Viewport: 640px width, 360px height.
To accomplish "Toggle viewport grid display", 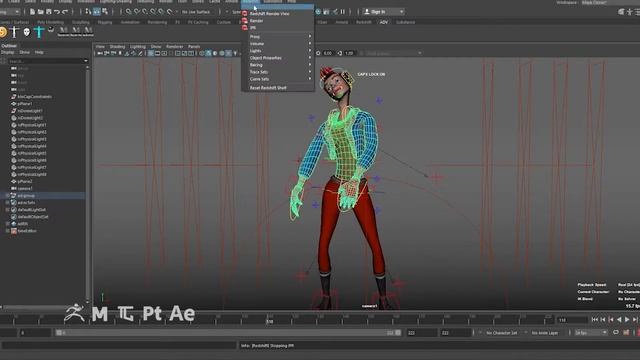I will [151, 53].
